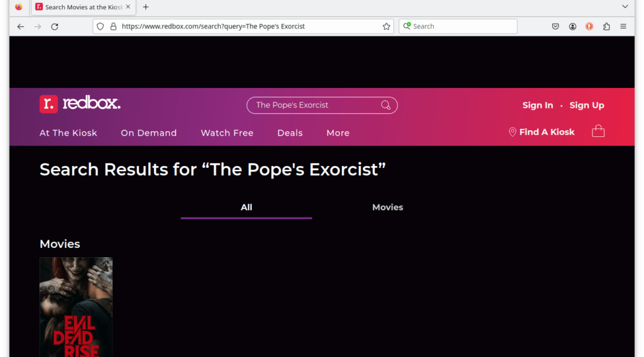Image resolution: width=644 pixels, height=357 pixels.
Task: Click the Sign Up link
Action: click(586, 105)
